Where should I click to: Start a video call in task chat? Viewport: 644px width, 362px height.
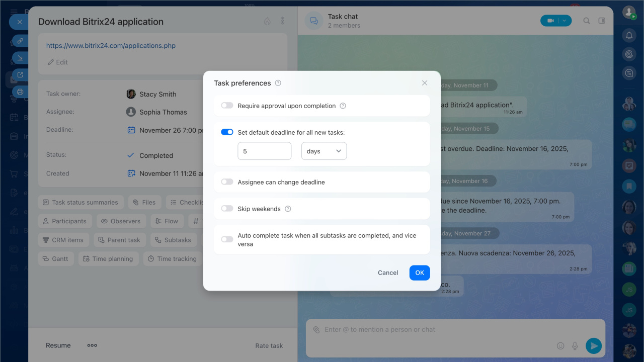[x=550, y=21]
